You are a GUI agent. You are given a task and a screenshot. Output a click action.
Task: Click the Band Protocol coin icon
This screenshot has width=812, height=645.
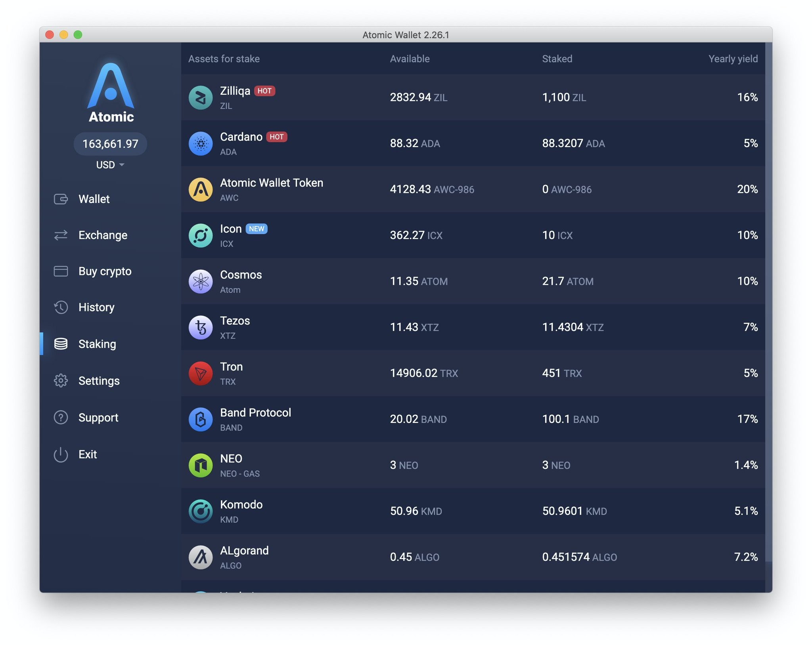pyautogui.click(x=201, y=419)
